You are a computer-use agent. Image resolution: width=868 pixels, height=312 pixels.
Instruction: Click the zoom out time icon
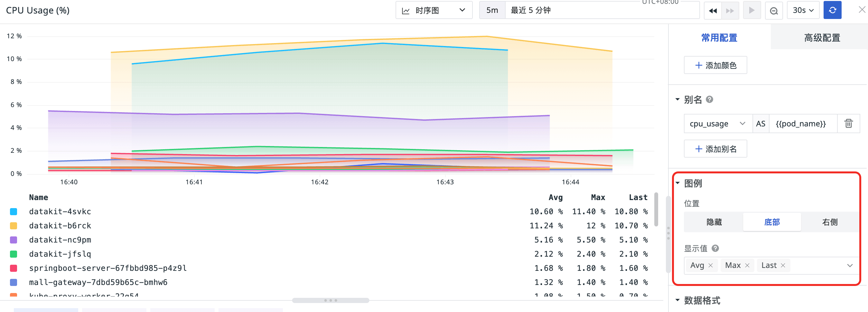tap(774, 11)
